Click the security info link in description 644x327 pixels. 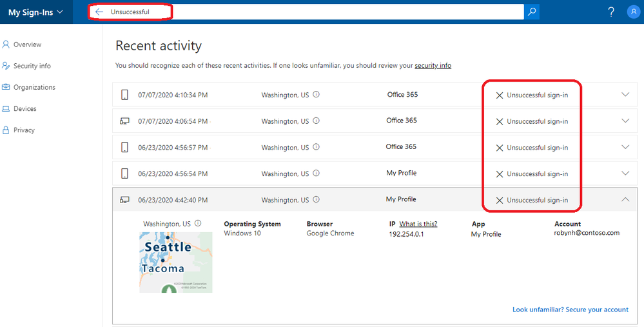click(433, 65)
